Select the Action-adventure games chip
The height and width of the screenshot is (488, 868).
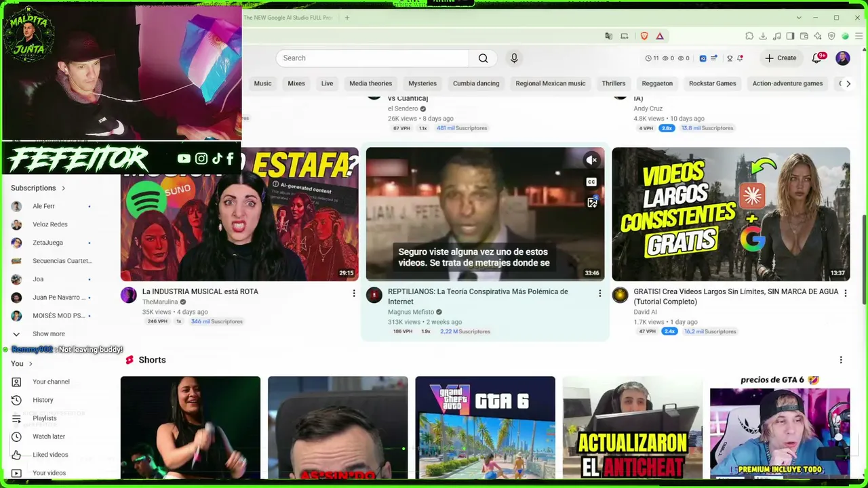(787, 83)
